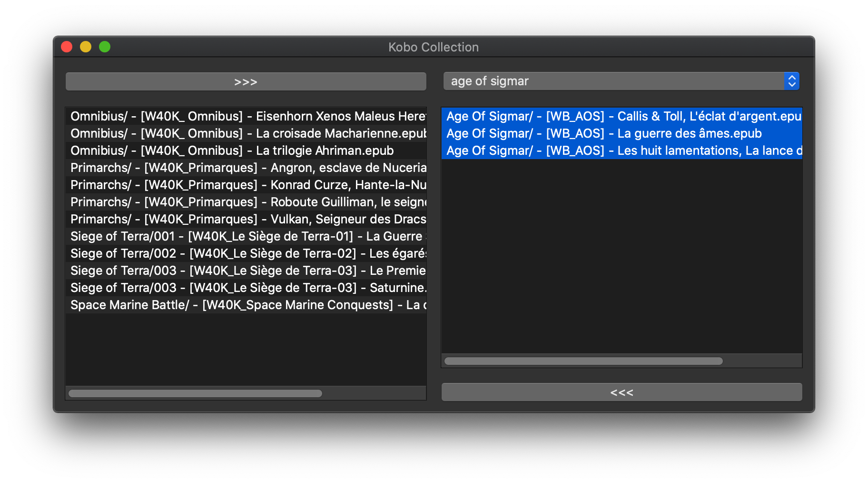Screen dimensions: 868x483
Task: Open the 'age of sigmar' collection dropdown
Action: coord(621,81)
